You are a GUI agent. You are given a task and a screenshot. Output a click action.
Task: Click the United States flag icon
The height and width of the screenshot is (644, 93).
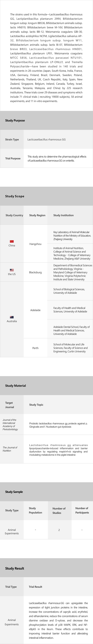tap(12, 270)
